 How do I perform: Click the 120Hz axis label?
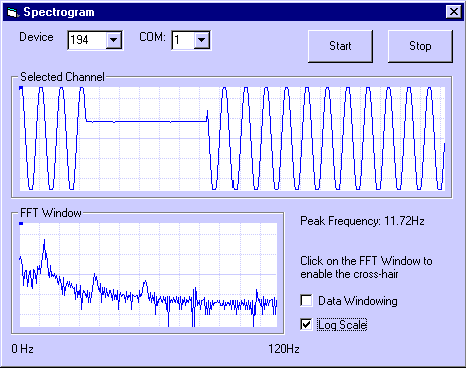click(284, 349)
